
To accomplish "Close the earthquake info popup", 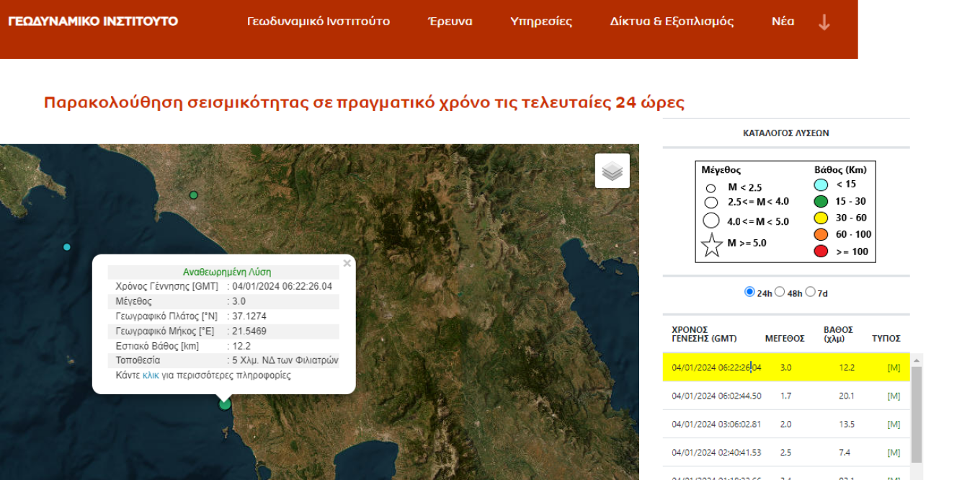I will point(347,264).
